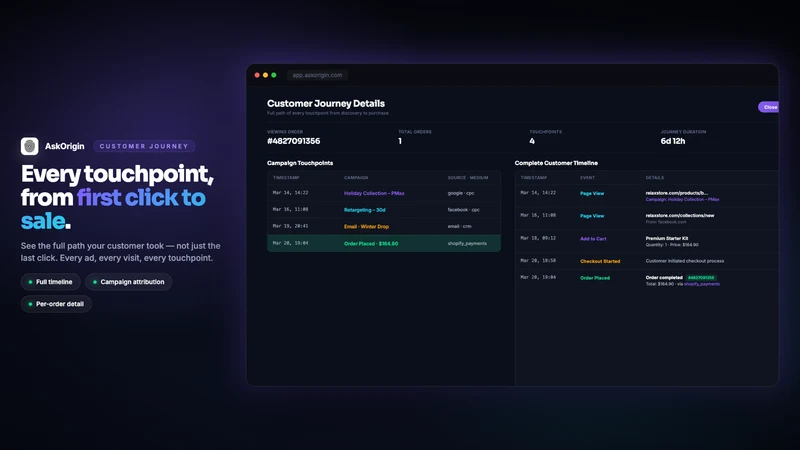Click the Event column header
The height and width of the screenshot is (450, 800).
click(x=587, y=178)
